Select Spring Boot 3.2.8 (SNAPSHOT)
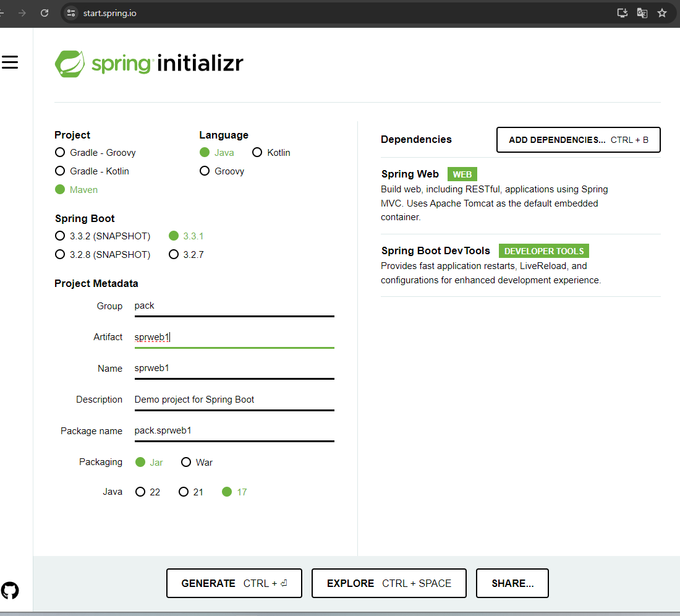 [x=103, y=255]
